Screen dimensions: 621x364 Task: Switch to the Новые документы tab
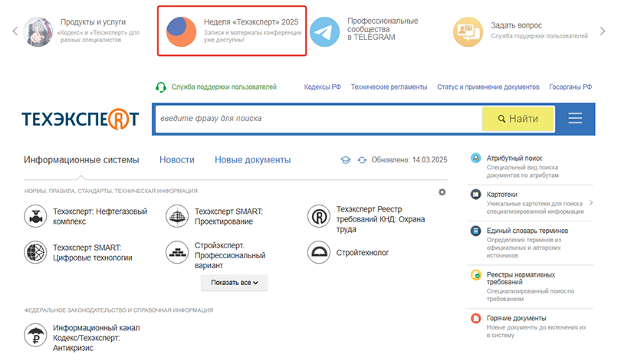coord(253,160)
